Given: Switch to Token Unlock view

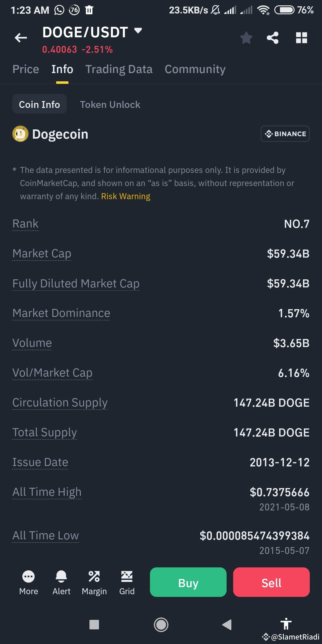Looking at the screenshot, I should 110,104.
